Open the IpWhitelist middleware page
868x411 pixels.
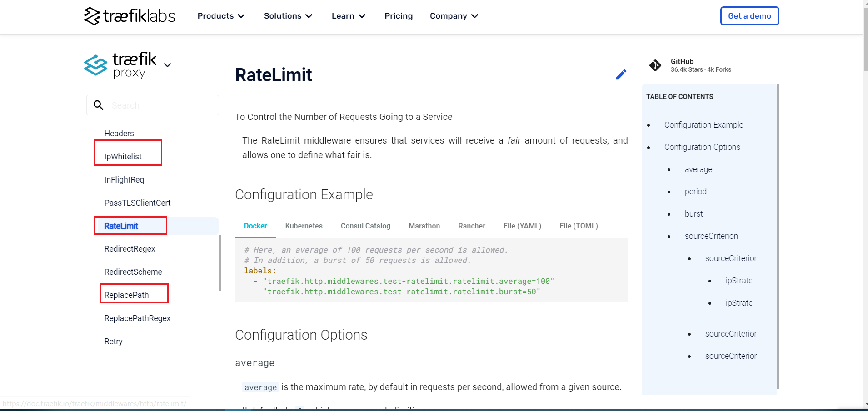123,157
